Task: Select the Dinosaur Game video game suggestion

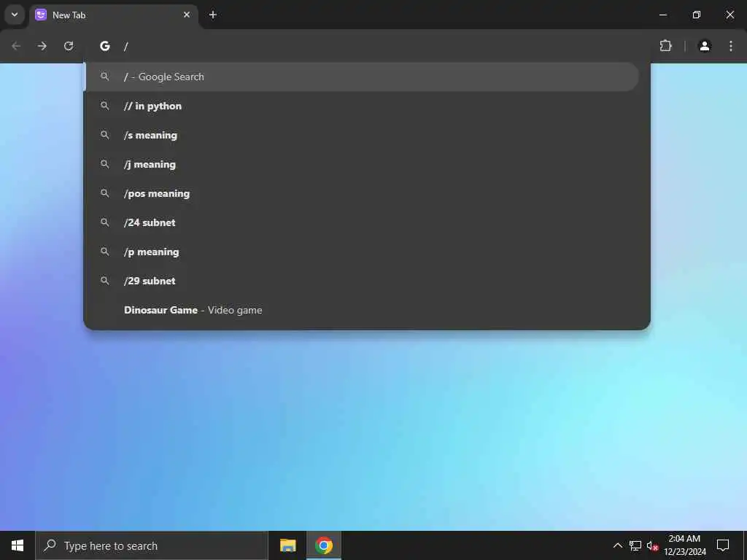Action: [362, 310]
